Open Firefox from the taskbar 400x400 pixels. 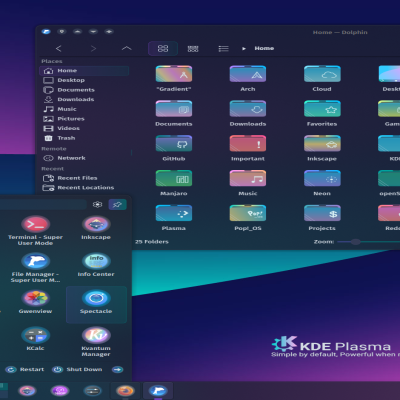[x=125, y=391]
